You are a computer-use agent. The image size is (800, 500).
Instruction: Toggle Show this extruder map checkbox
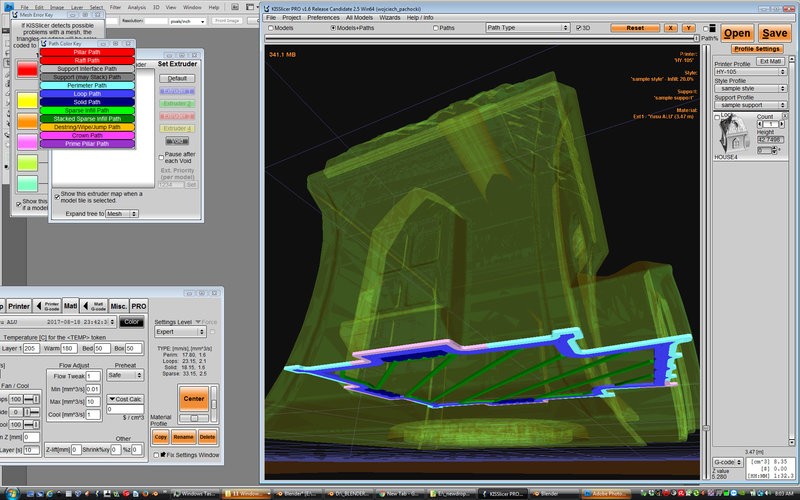(57, 197)
